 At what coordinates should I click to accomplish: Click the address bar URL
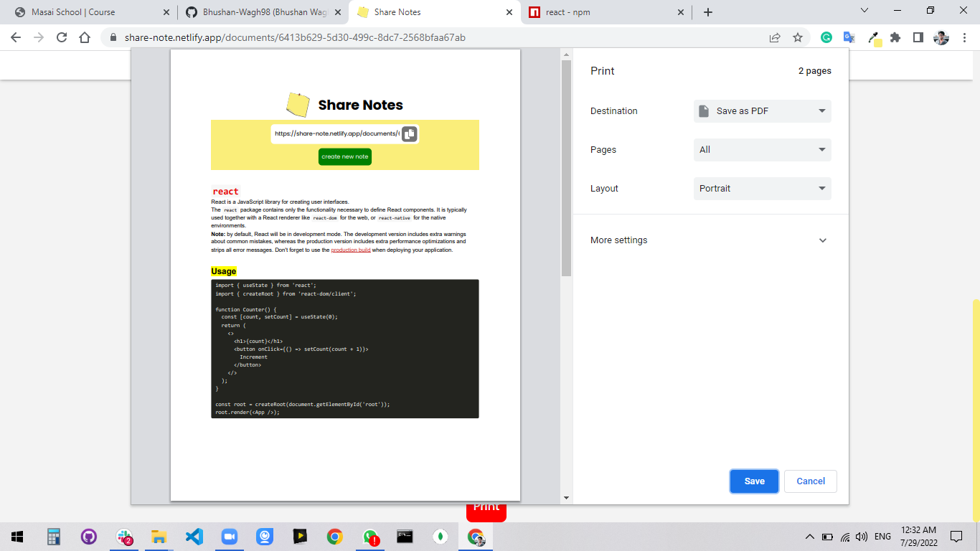[295, 37]
